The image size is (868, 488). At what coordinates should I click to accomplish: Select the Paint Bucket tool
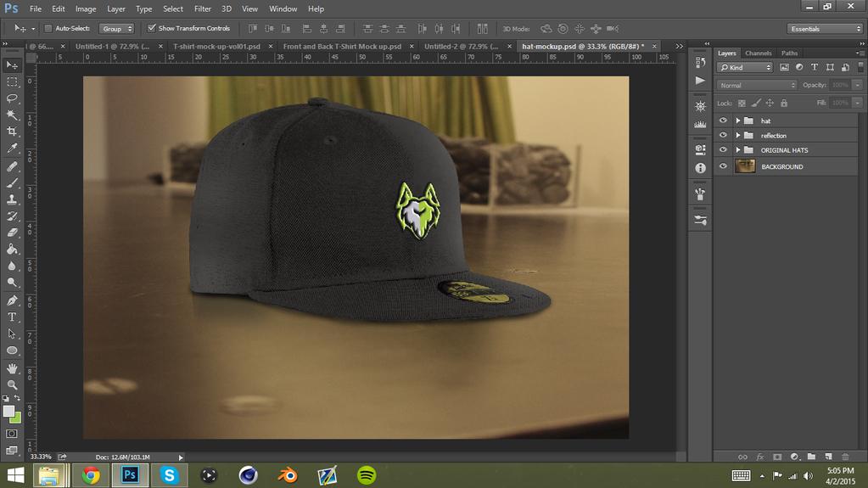(12, 250)
